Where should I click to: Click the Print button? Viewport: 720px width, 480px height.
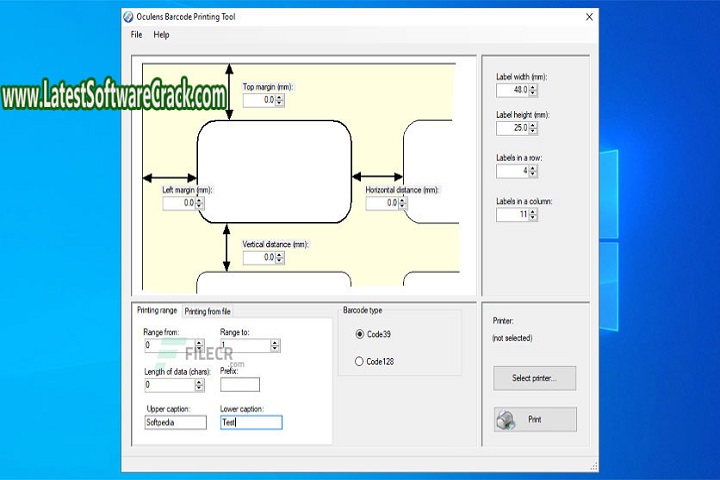(x=535, y=419)
